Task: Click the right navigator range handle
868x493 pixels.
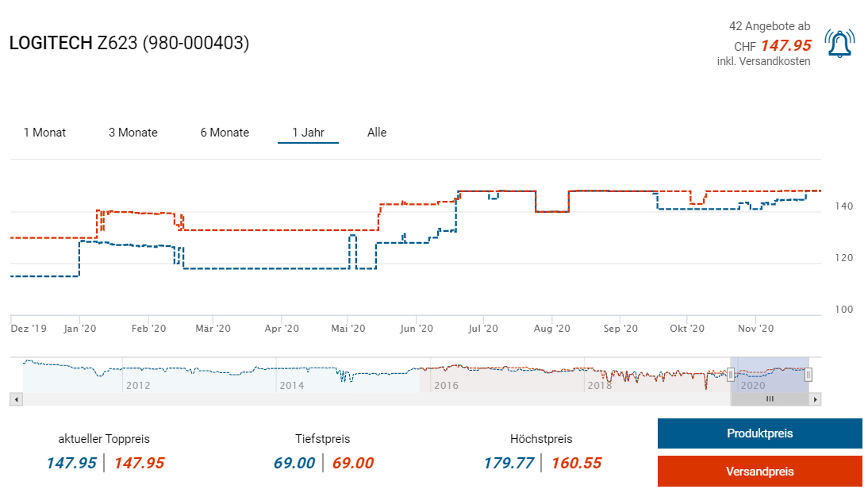Action: pos(808,375)
